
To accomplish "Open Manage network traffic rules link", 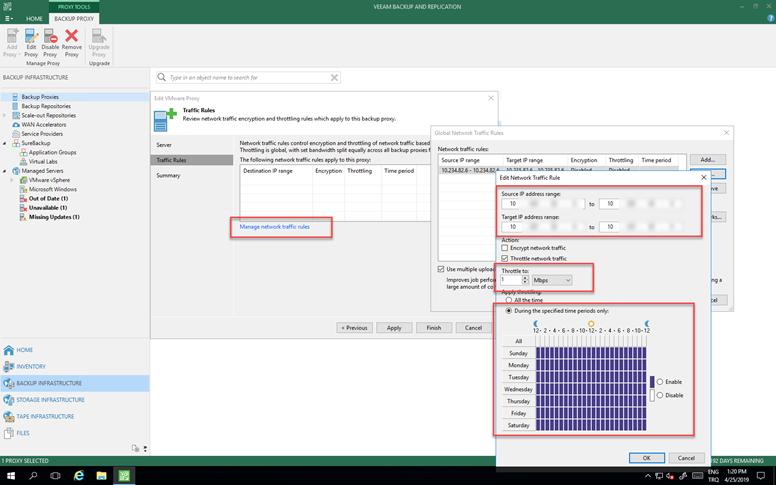I will 275,227.
